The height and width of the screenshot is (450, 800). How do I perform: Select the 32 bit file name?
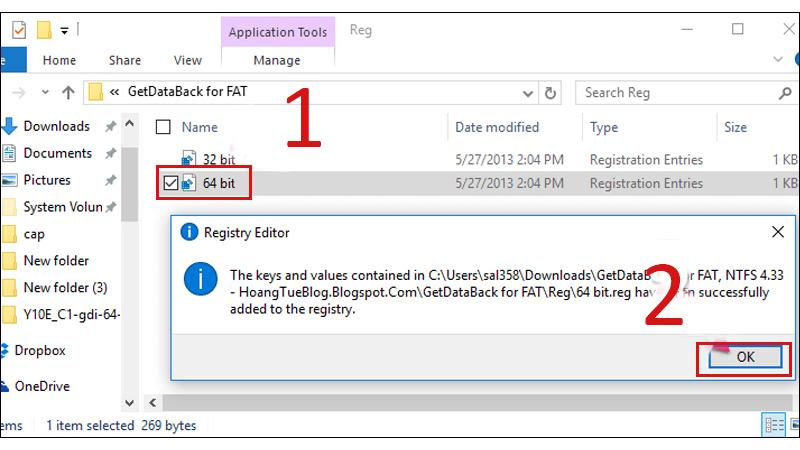coord(219,160)
